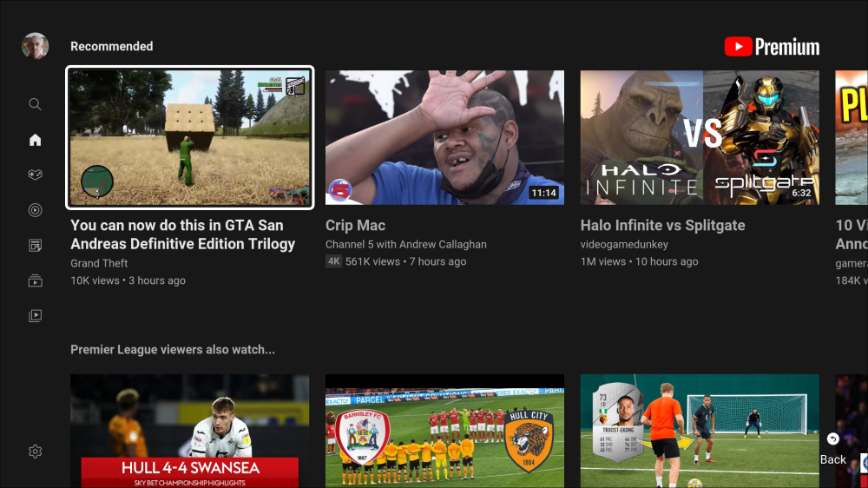868x488 pixels.
Task: Select the Back button
Action: click(x=832, y=449)
